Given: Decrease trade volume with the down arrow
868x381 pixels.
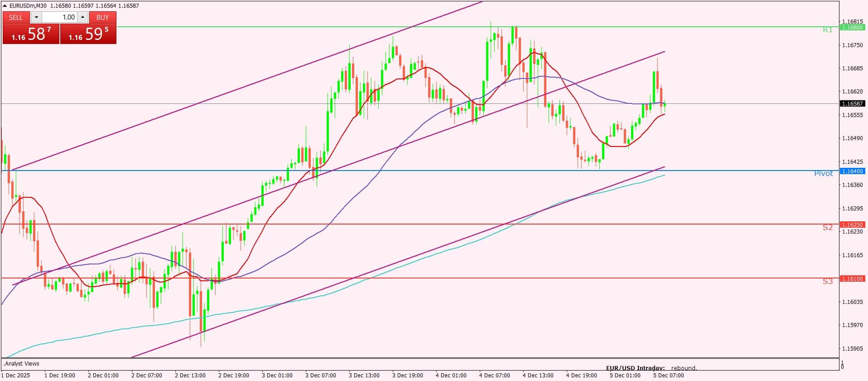Looking at the screenshot, I should pos(36,17).
